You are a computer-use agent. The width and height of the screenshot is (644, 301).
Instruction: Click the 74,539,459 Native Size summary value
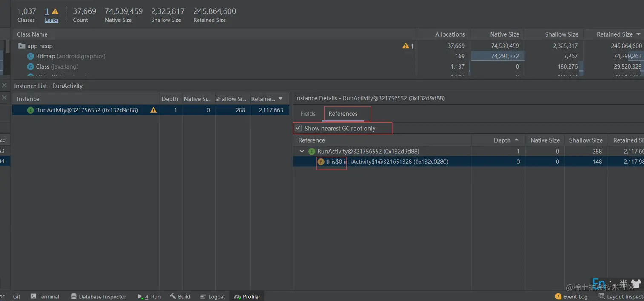point(124,11)
